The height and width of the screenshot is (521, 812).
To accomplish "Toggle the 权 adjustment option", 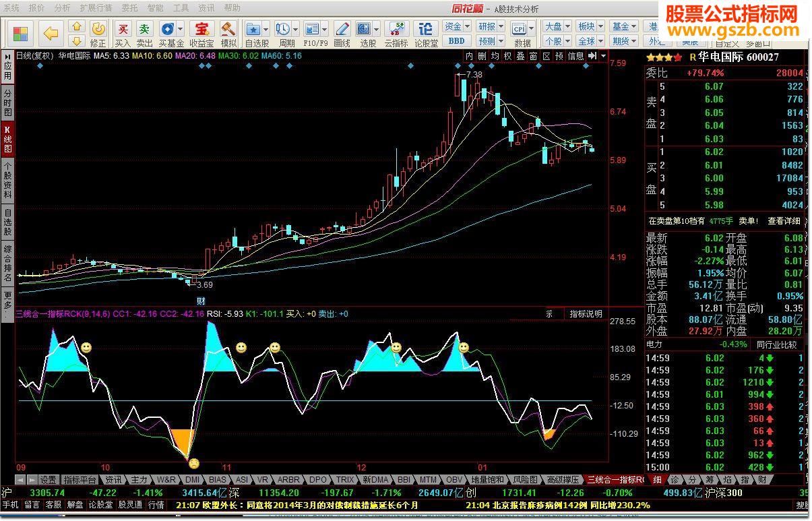I will (508, 56).
